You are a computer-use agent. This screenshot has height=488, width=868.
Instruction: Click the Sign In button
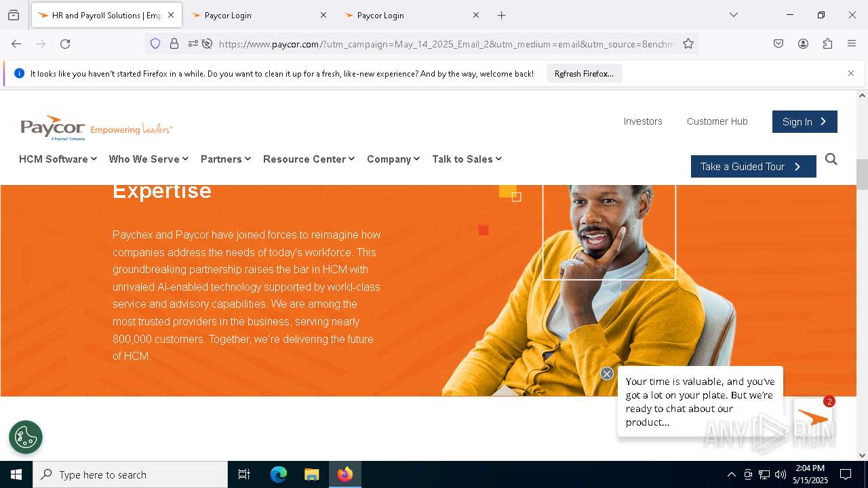pos(804,121)
